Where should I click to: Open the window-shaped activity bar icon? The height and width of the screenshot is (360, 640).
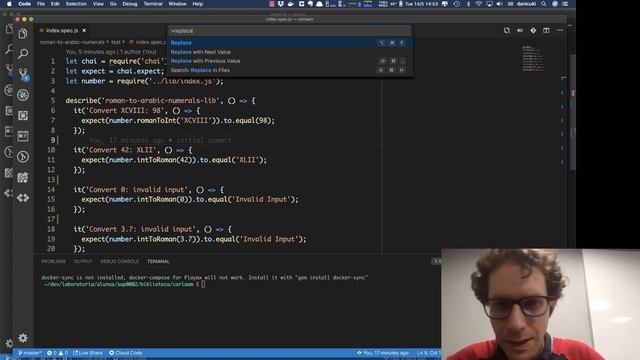(23, 136)
